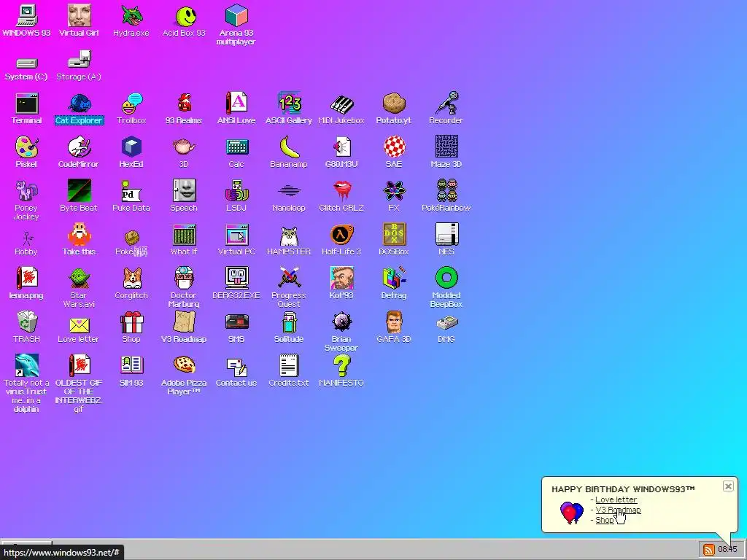Start Virtual PC
Image resolution: width=747 pixels, height=560 pixels.
tap(236, 236)
